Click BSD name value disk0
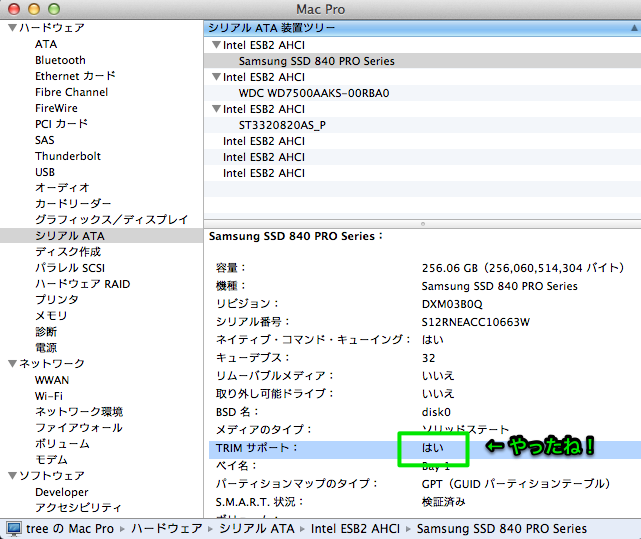Viewport: 641px width, 539px height. click(436, 411)
